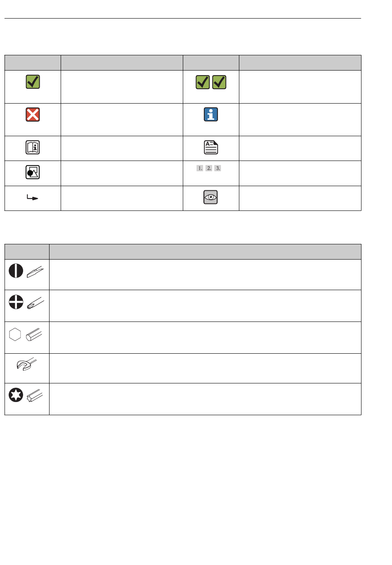Click the document page reference icon
Viewport: 392px width, 565px height.
point(211,147)
